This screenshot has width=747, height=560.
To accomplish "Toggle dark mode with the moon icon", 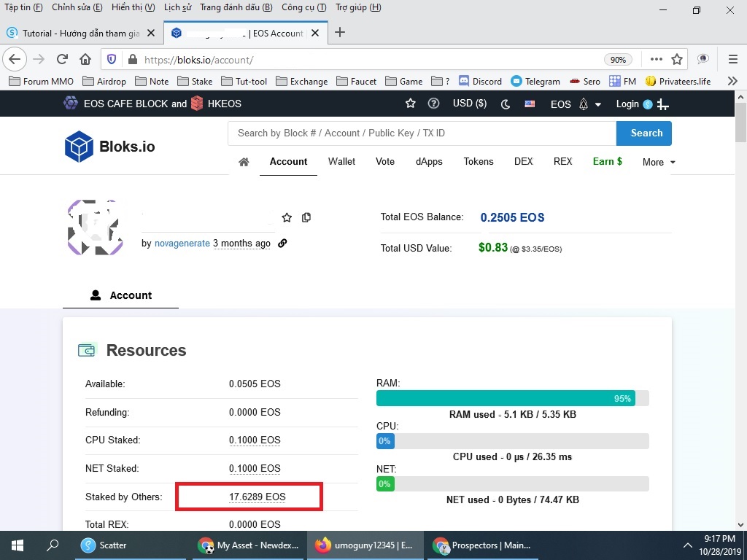I will (506, 104).
